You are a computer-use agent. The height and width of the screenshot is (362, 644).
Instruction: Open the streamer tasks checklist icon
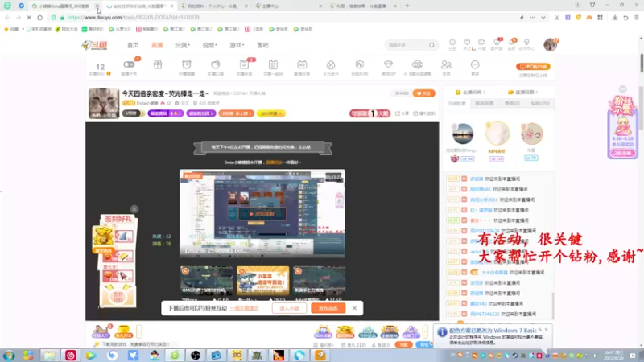tap(244, 65)
